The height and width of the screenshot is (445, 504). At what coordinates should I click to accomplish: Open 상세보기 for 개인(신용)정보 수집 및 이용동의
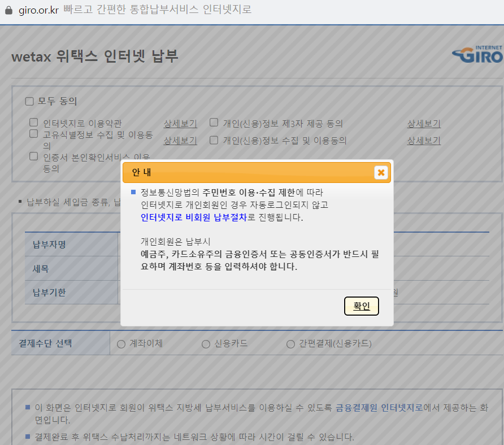coord(424,141)
